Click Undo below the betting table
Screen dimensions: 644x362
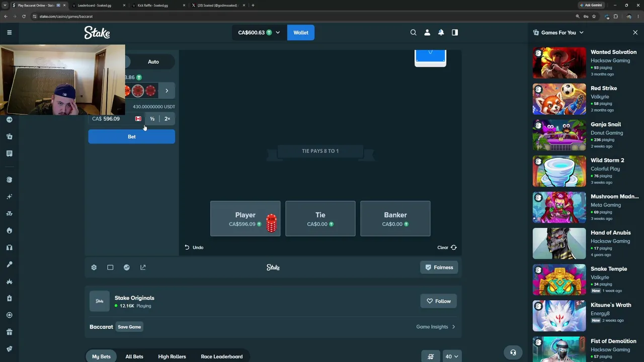coord(194,247)
